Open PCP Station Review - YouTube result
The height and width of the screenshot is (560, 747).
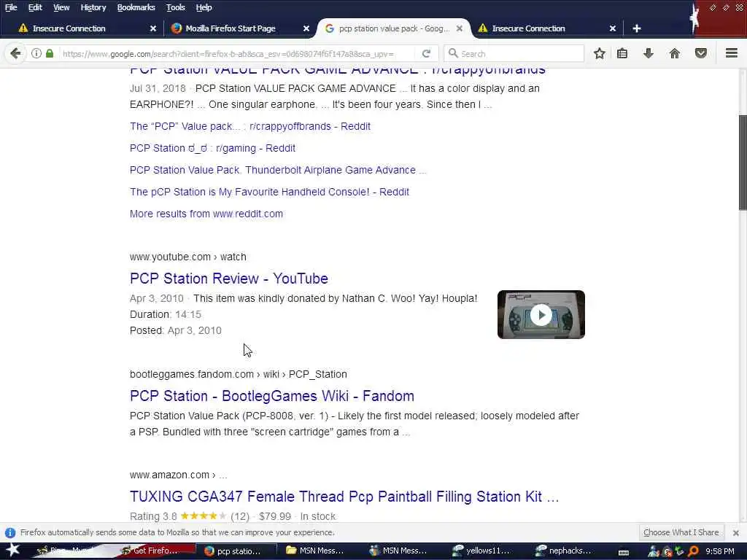point(228,279)
